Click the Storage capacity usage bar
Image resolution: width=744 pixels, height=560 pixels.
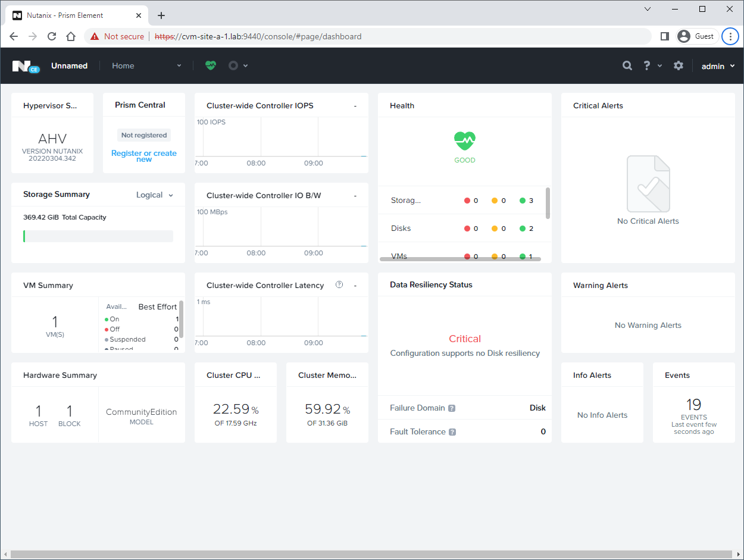tap(98, 236)
